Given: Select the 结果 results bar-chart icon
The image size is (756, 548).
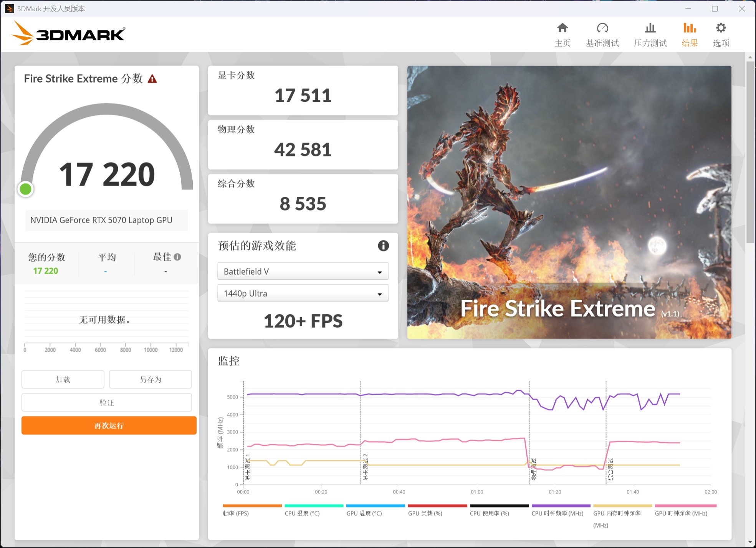Looking at the screenshot, I should tap(690, 28).
